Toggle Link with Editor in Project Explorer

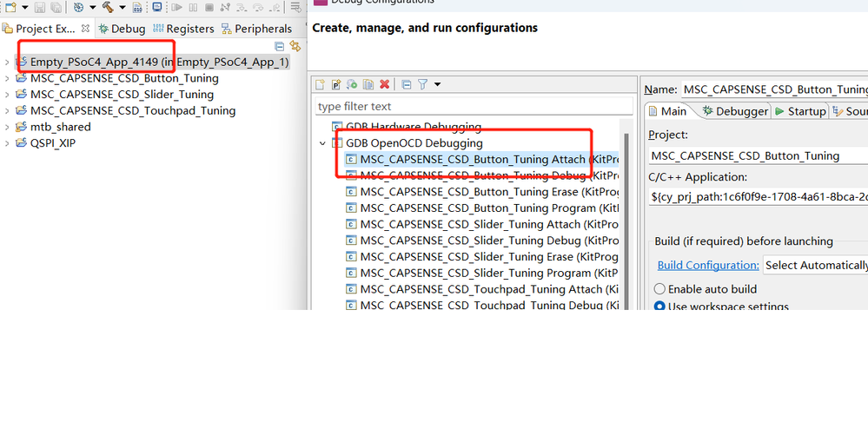[295, 47]
